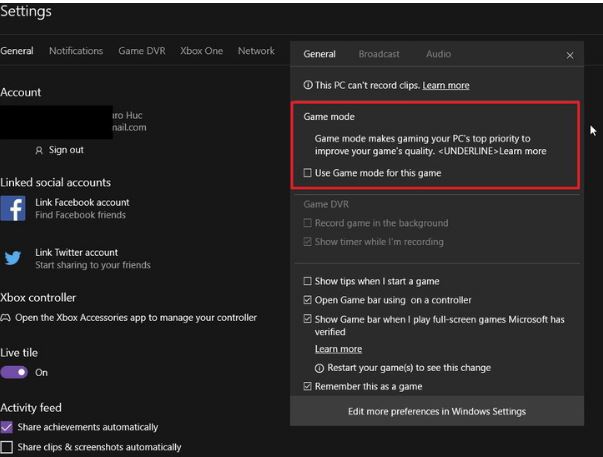Click Link Facebook account

click(82, 202)
